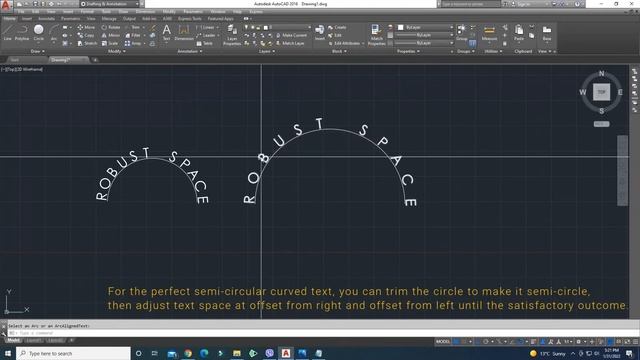Select the Dimension tool
Viewport: 640px width, 360px height.
(184, 32)
